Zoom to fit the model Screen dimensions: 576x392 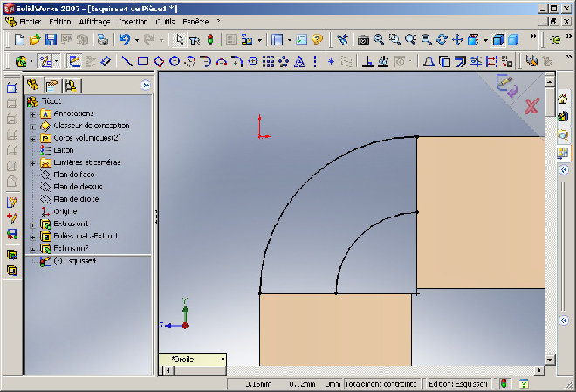379,39
